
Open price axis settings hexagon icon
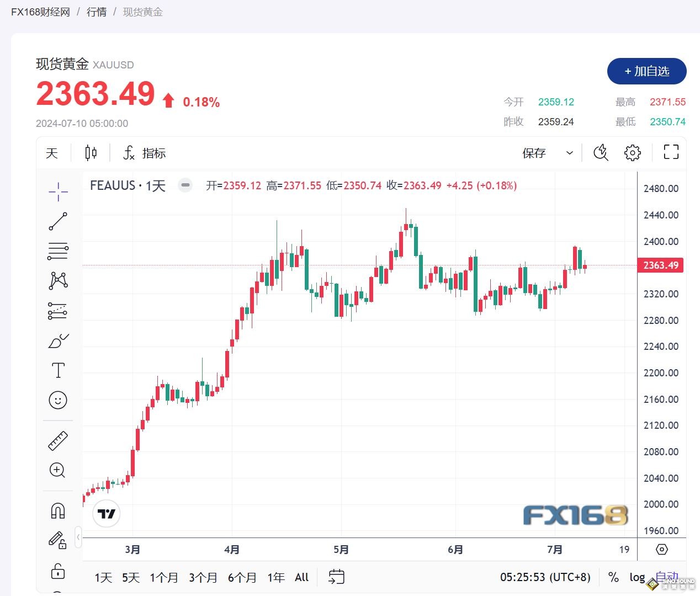point(662,550)
